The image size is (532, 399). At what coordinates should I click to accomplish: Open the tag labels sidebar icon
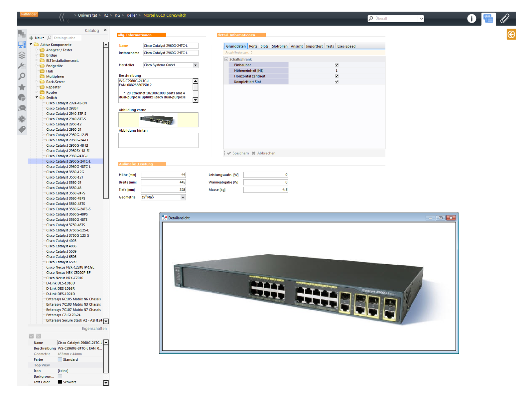(x=22, y=130)
